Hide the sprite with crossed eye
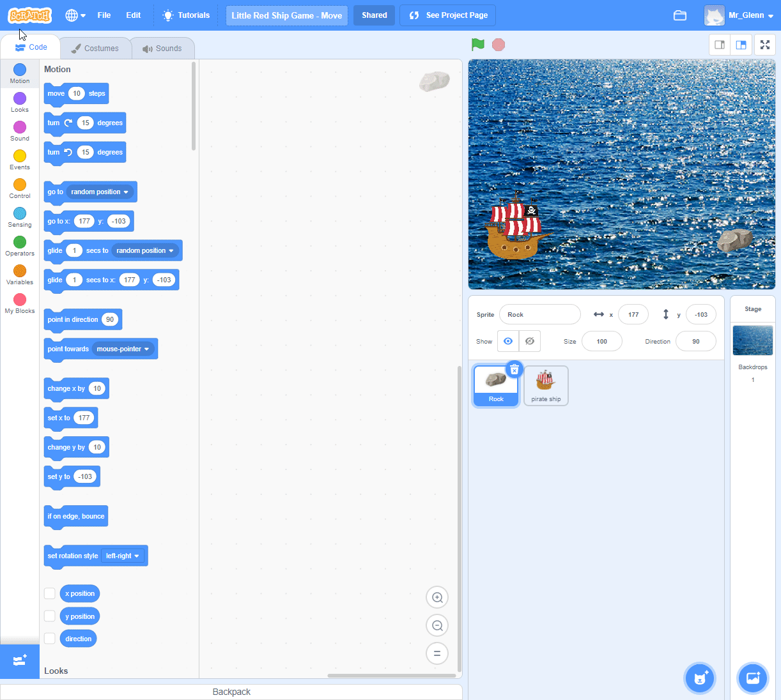The image size is (781, 700). (530, 342)
